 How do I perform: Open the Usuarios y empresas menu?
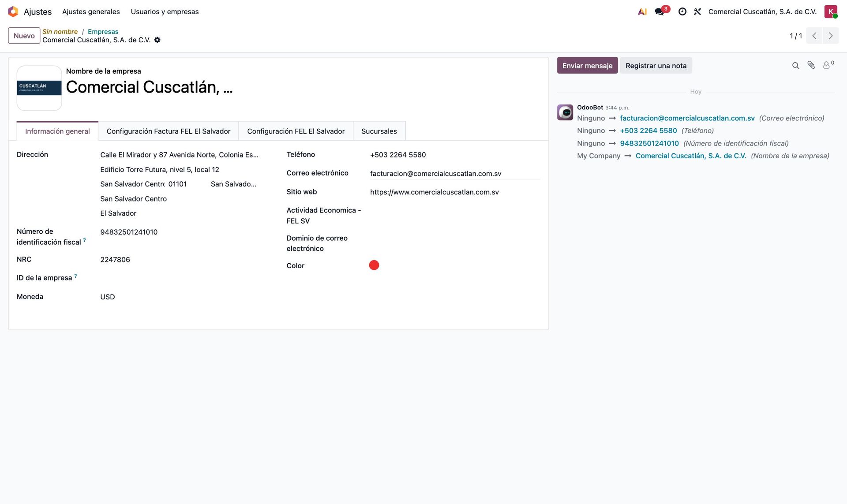point(165,11)
